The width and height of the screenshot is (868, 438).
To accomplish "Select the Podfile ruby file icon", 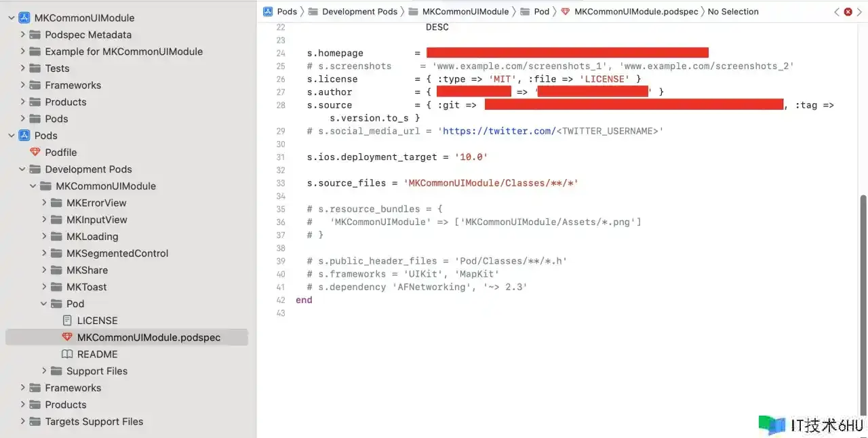I will pos(35,153).
